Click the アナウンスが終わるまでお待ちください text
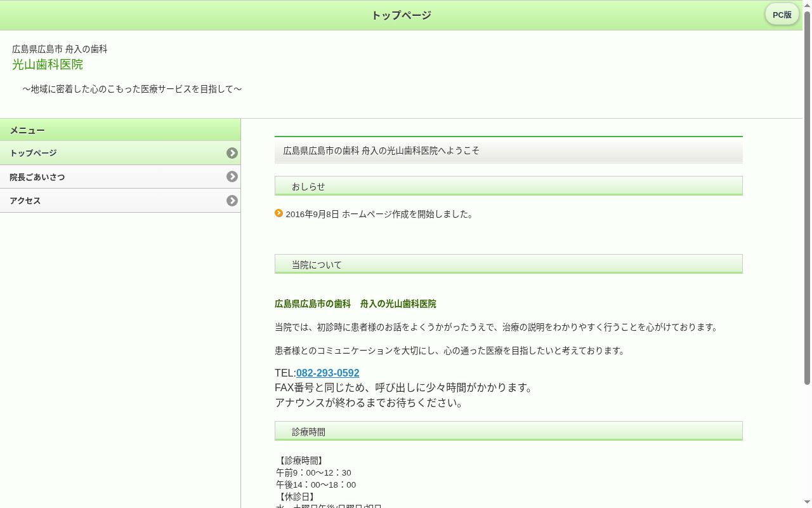The height and width of the screenshot is (508, 812). (x=370, y=403)
